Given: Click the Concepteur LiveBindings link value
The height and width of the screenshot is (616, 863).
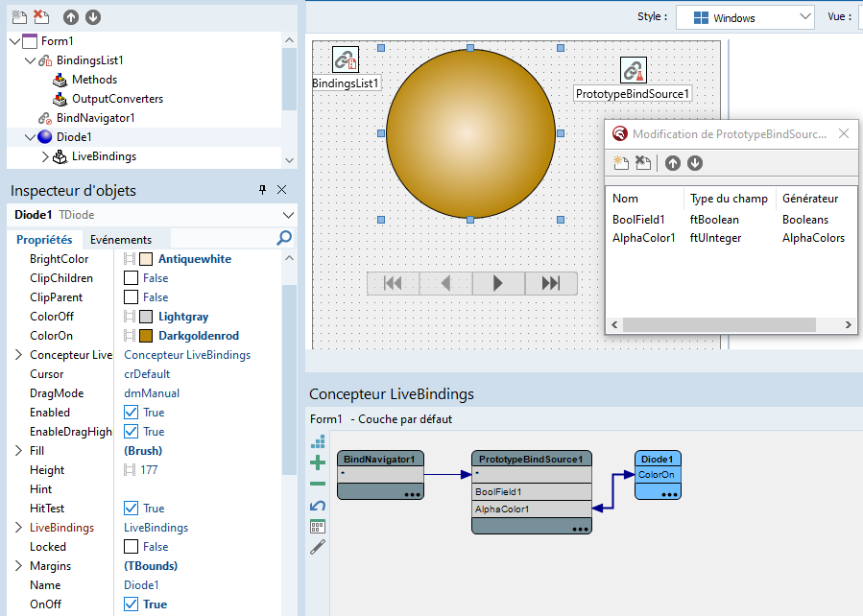Looking at the screenshot, I should click(x=187, y=355).
